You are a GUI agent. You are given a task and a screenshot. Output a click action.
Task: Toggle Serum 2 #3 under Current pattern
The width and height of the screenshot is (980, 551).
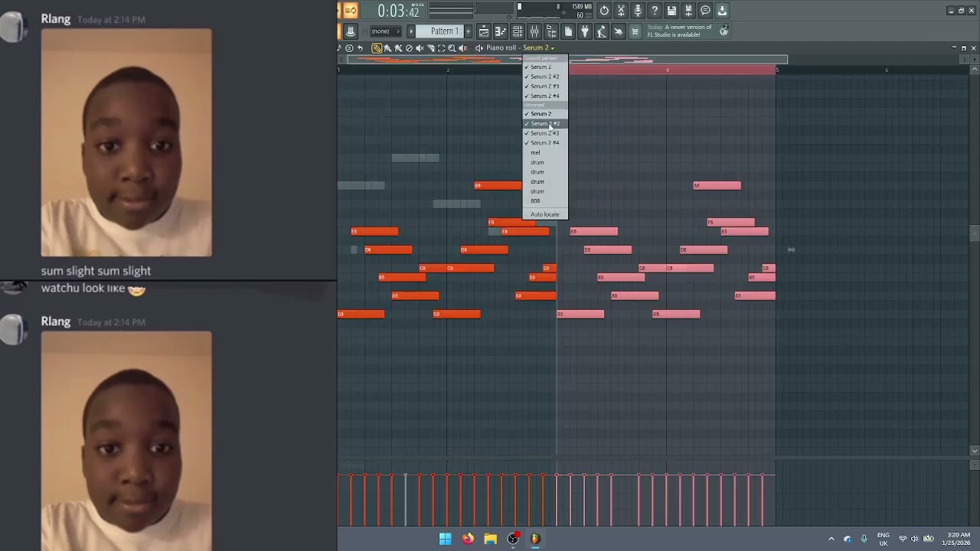[545, 86]
